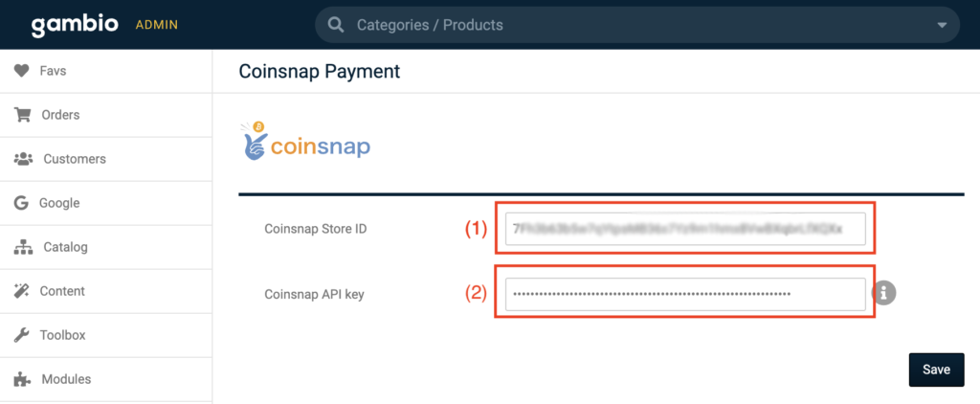Click the Catalog sitemap icon

[23, 247]
